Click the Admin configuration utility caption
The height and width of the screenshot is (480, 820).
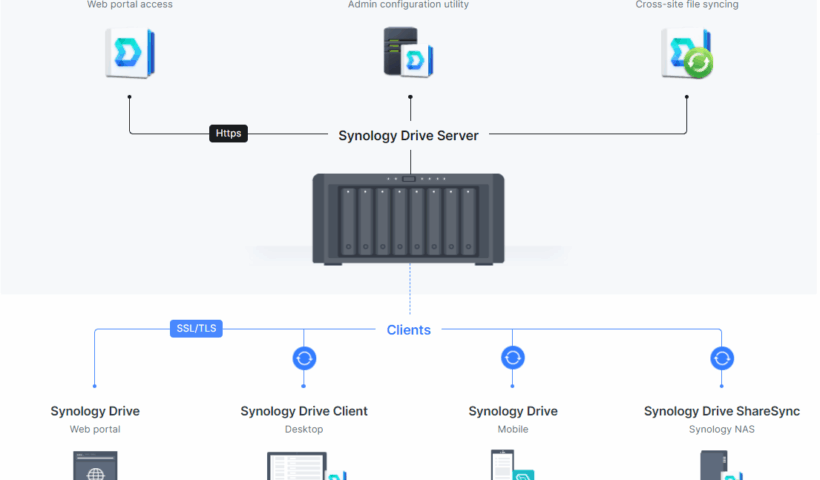click(408, 5)
